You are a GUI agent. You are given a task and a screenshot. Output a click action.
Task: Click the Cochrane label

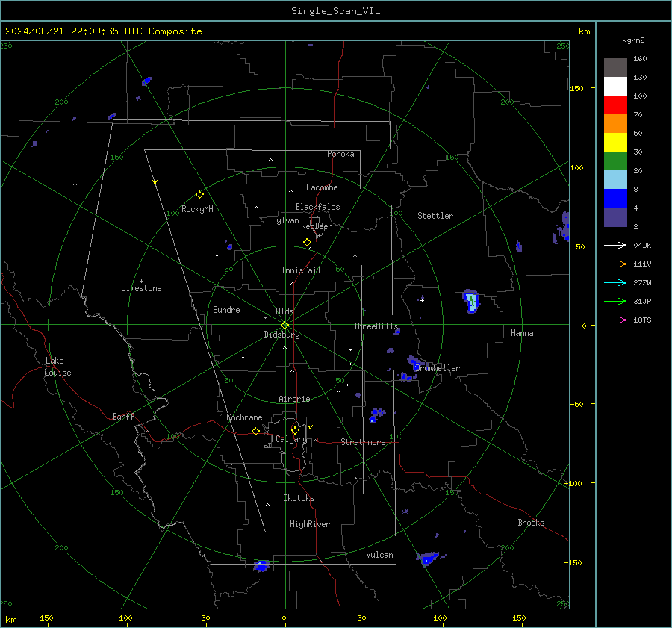point(244,417)
